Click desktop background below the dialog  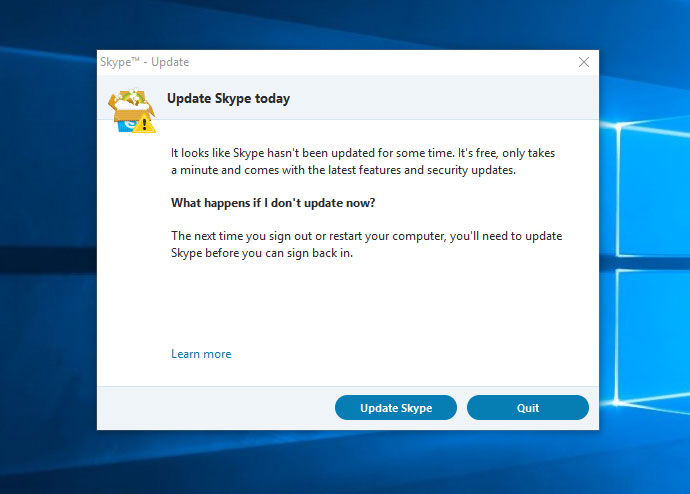345,462
